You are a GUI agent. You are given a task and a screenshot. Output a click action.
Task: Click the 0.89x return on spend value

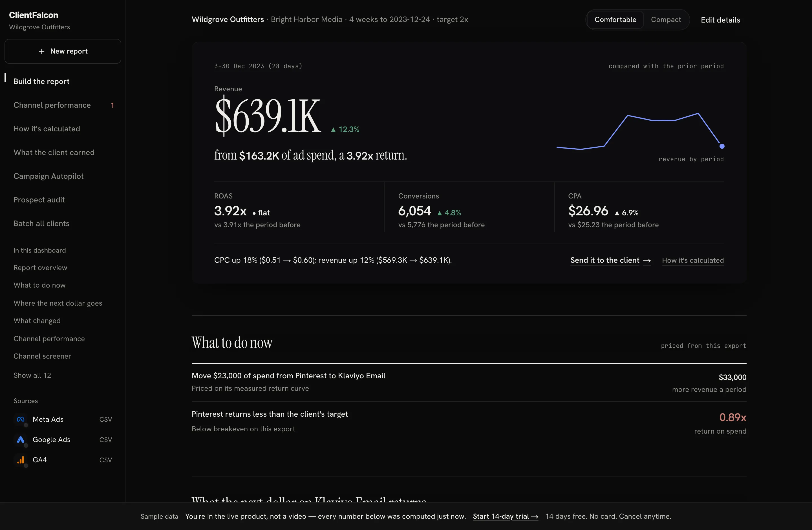732,418
